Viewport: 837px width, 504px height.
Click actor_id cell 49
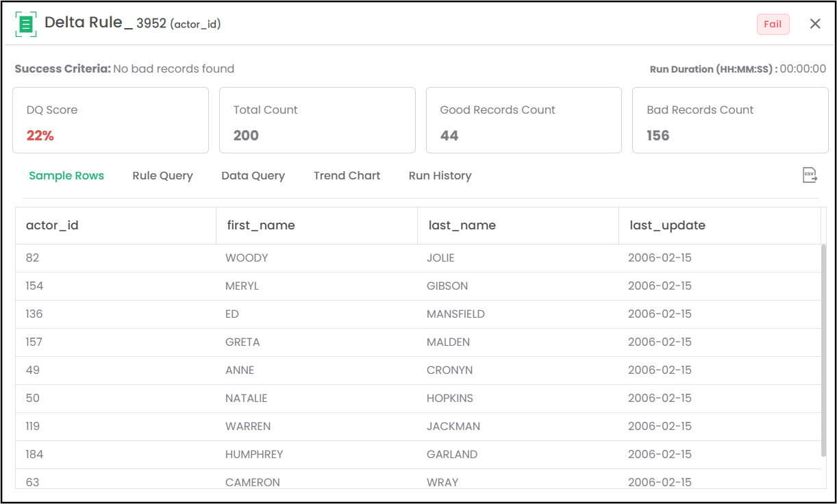(116, 370)
